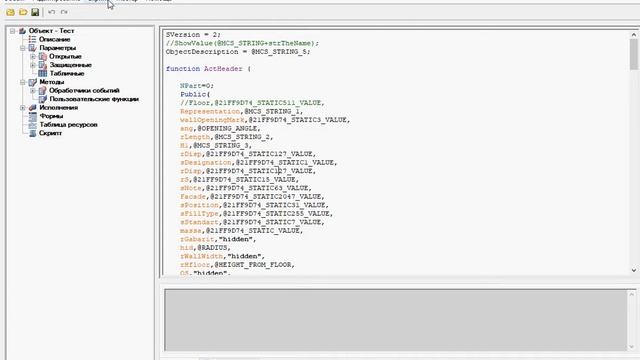Click the open folder toolbar icon

[23, 12]
